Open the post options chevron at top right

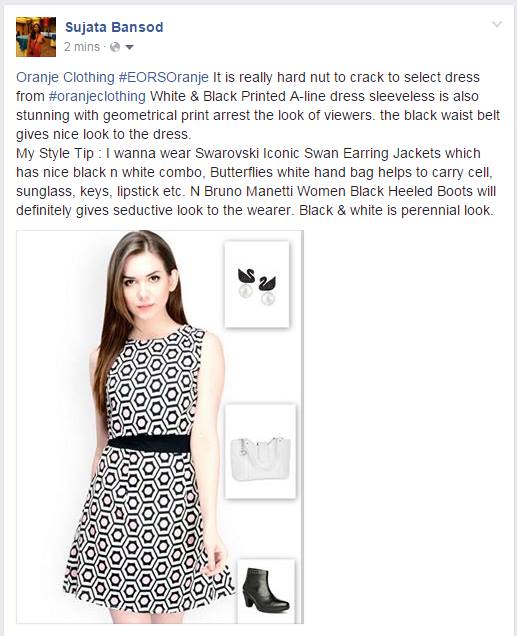coord(497,25)
